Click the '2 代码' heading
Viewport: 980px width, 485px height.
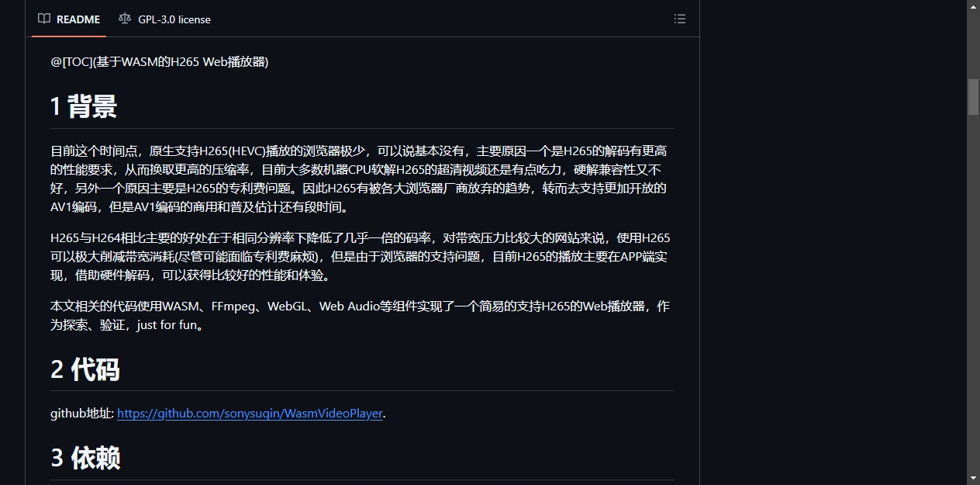85,369
